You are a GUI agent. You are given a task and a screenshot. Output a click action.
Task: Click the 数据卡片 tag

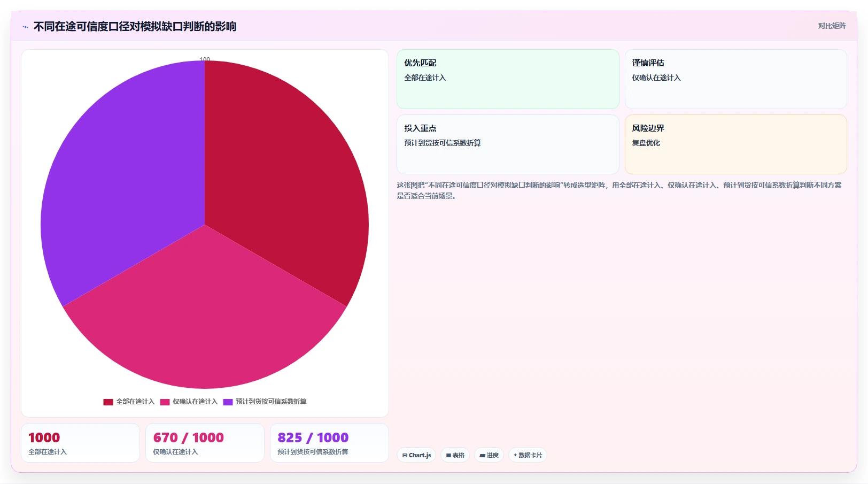coord(528,455)
